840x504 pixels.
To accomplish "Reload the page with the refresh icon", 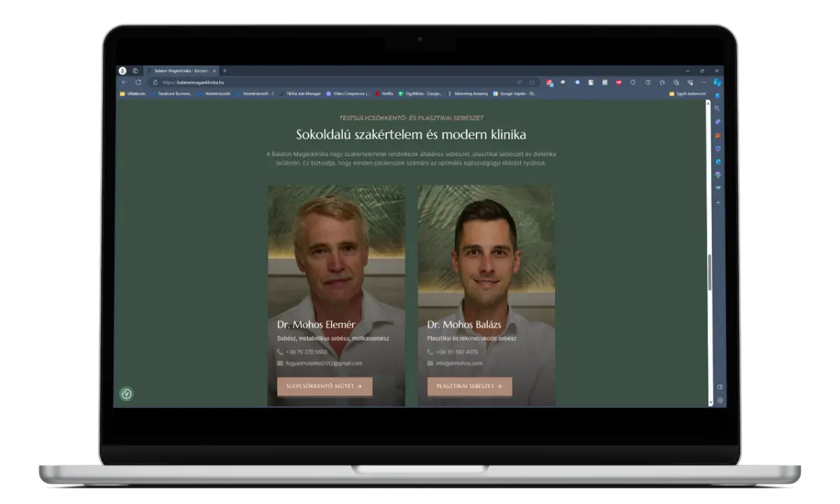I will pos(138,82).
